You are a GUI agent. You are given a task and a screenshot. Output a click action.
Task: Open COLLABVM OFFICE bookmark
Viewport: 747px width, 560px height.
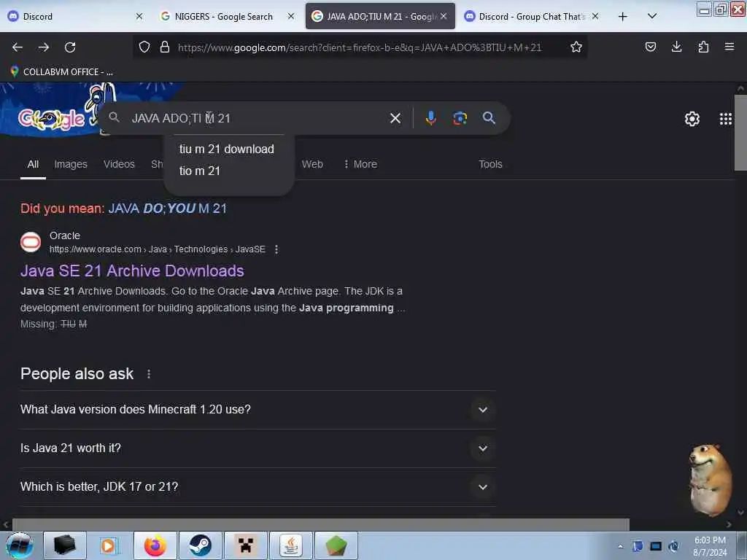[61, 72]
